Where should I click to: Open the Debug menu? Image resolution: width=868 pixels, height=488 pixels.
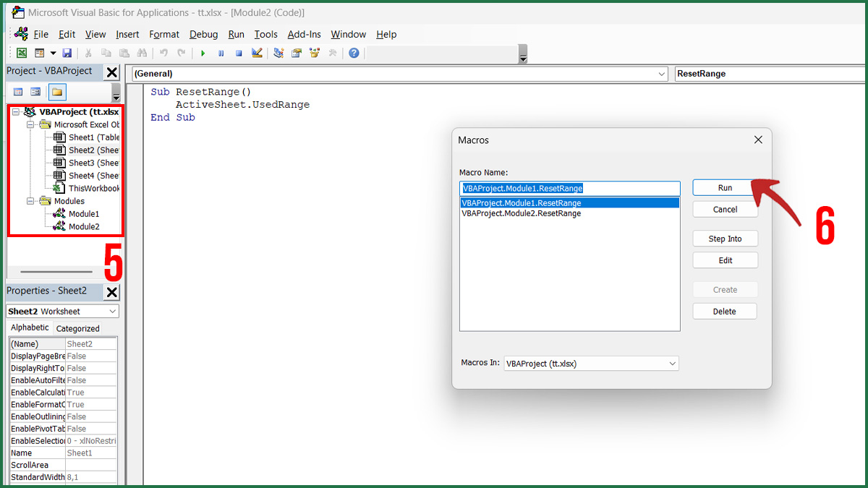(x=203, y=34)
